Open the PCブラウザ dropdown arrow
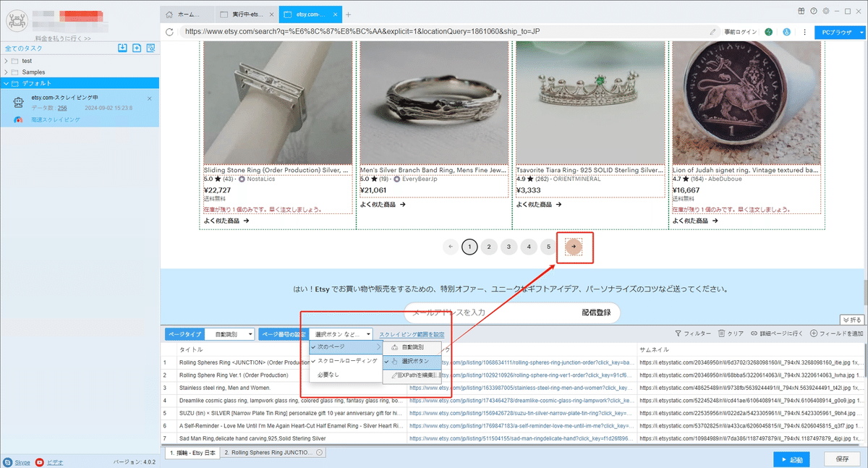Image resolution: width=868 pixels, height=468 pixels. coord(861,33)
